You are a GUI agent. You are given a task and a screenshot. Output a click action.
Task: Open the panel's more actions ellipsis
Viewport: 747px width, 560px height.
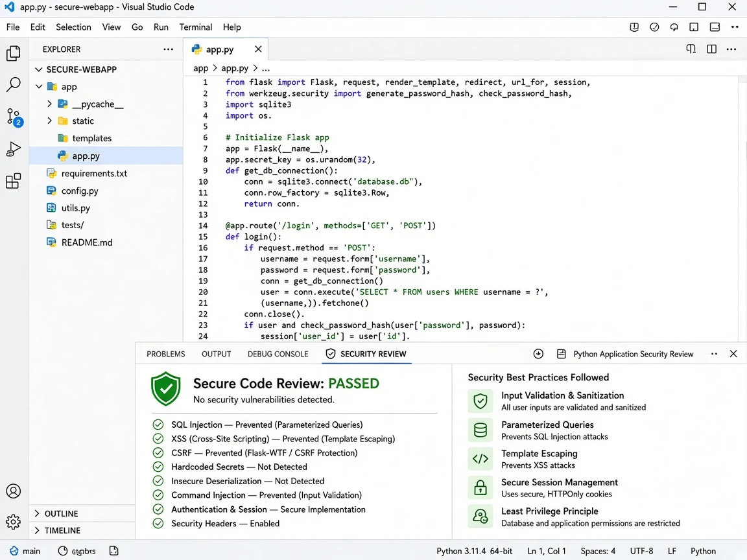(714, 354)
